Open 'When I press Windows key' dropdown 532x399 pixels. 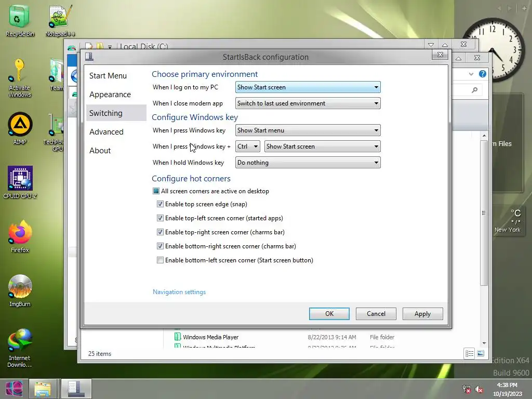pos(308,130)
